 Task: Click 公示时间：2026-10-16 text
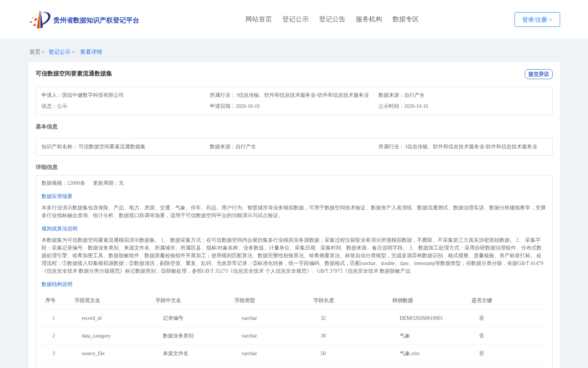pos(404,106)
